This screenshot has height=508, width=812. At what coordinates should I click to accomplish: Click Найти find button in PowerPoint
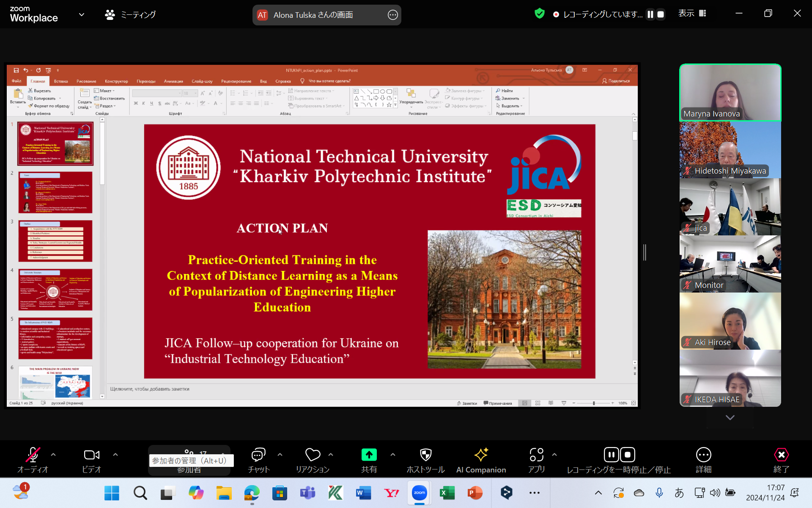tap(504, 91)
